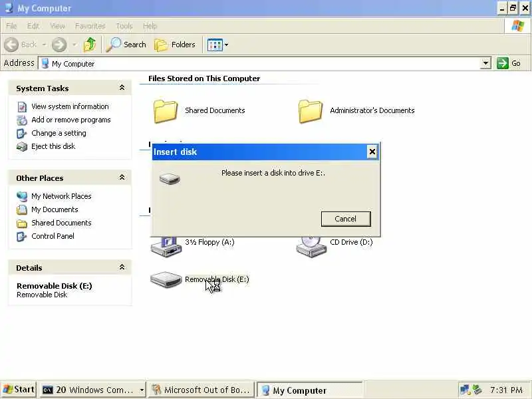Click the 7:31 PM clock

506,390
